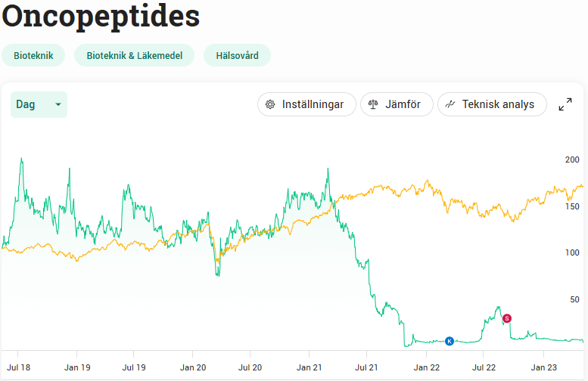Open the Dag interval dropdown

pyautogui.click(x=39, y=104)
